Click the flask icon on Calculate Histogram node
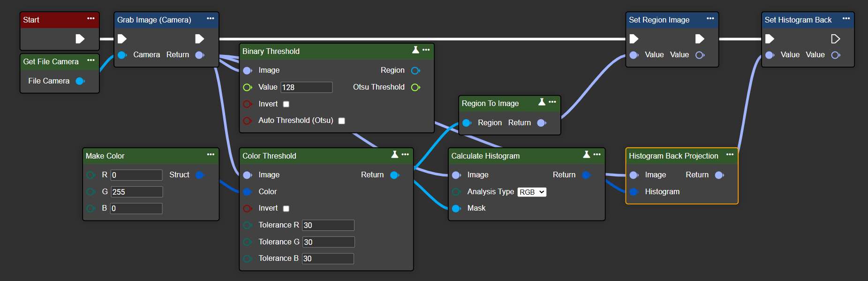The height and width of the screenshot is (281, 868). pos(586,155)
